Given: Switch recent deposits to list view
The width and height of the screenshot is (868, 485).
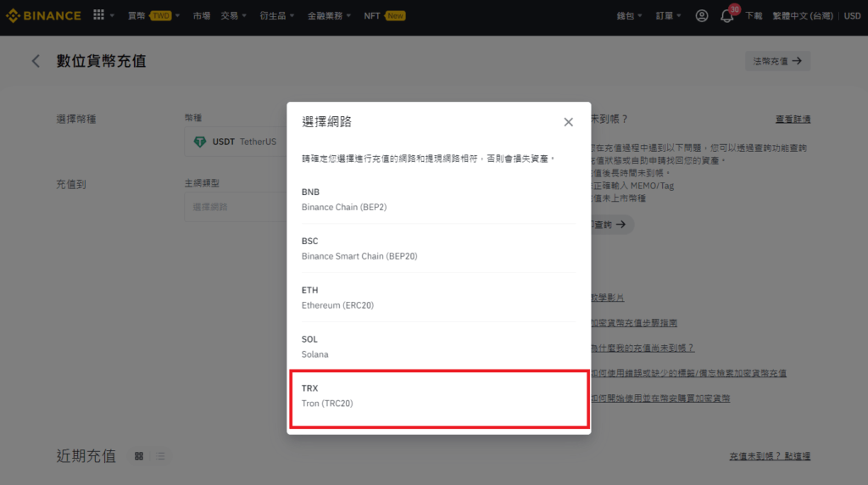Looking at the screenshot, I should click(160, 456).
